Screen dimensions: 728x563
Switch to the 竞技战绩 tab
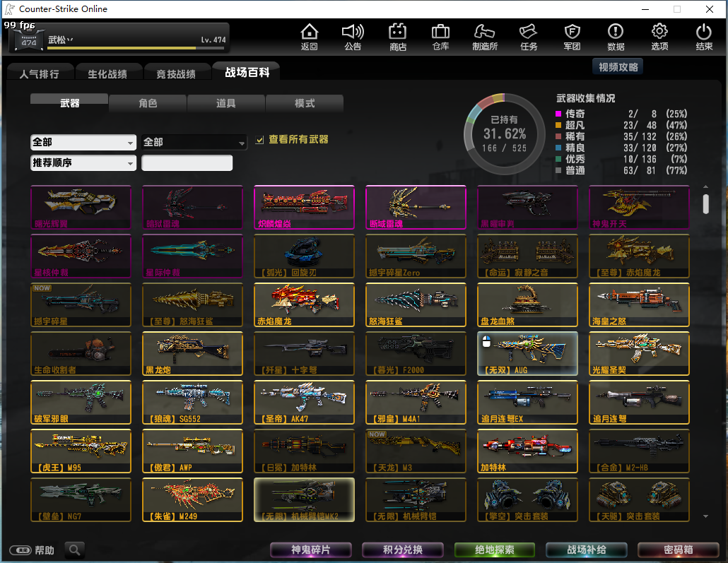[176, 73]
